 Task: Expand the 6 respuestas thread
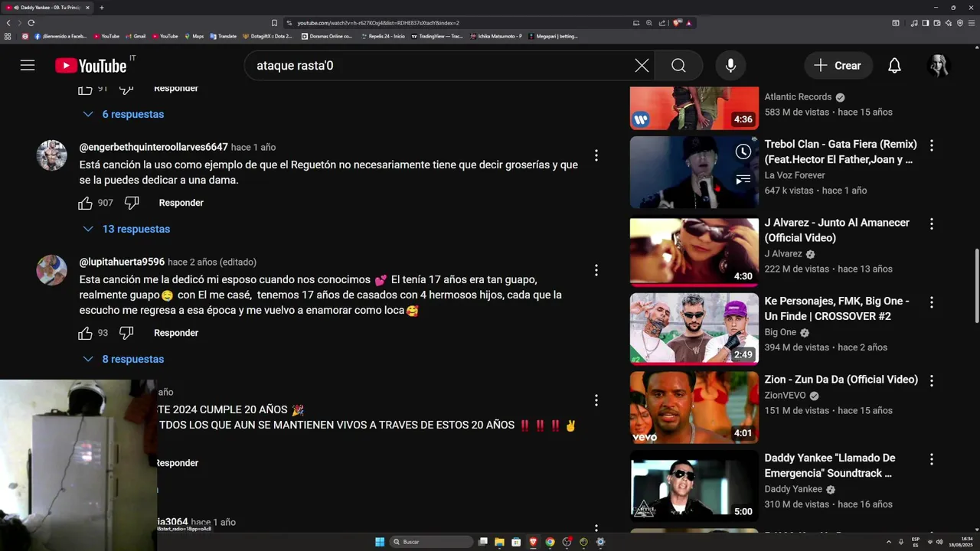coord(124,114)
